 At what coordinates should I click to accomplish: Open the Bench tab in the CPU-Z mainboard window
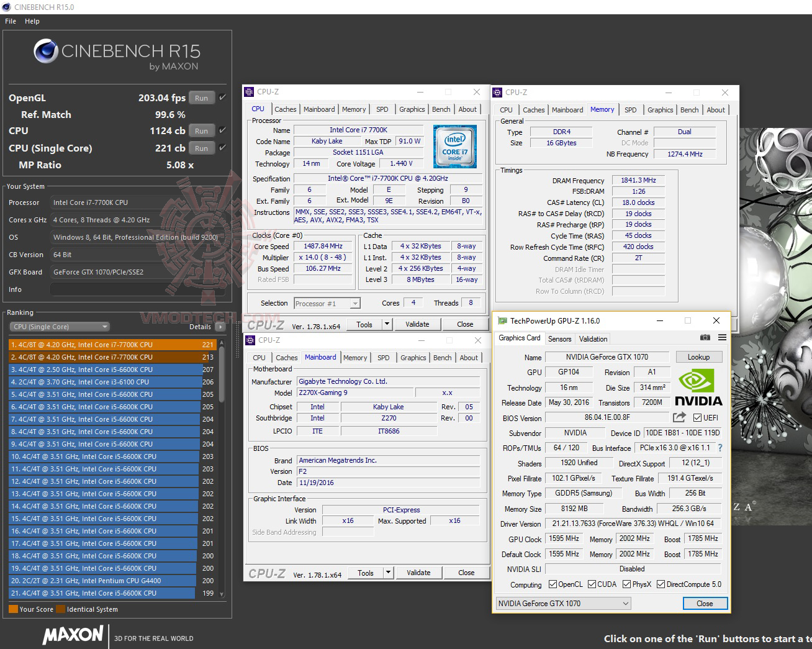(x=443, y=358)
